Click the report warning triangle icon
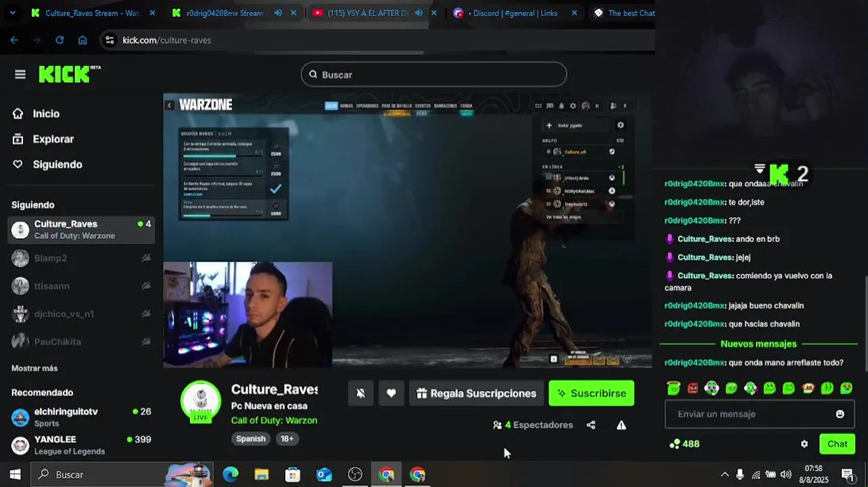Screen dimensions: 868x487 621,425
